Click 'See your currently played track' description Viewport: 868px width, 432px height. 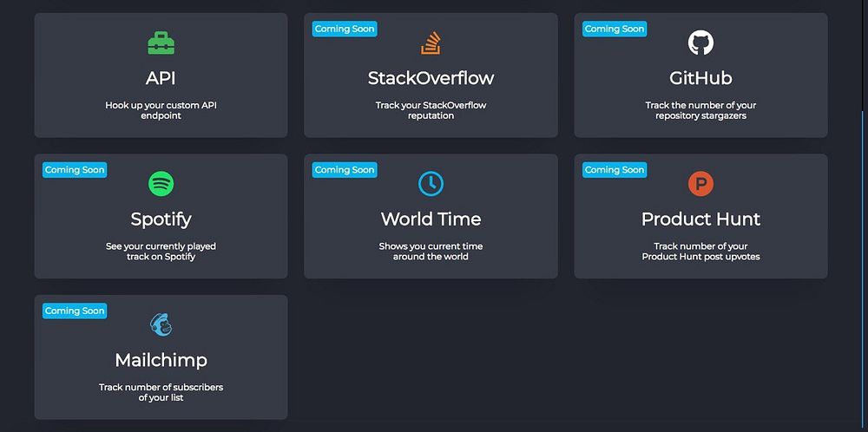(x=161, y=252)
